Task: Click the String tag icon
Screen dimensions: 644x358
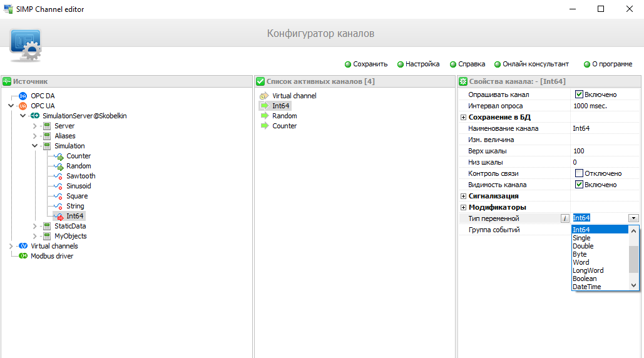Action: click(59, 206)
